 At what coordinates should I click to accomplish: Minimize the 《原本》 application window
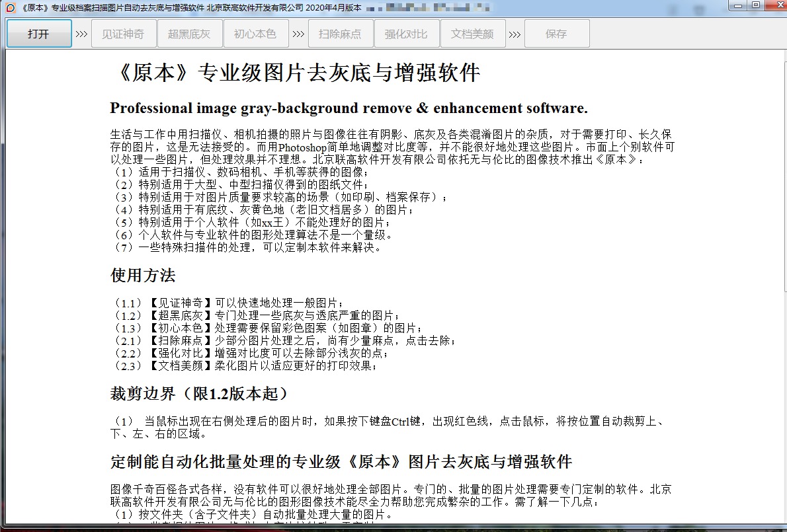738,5
